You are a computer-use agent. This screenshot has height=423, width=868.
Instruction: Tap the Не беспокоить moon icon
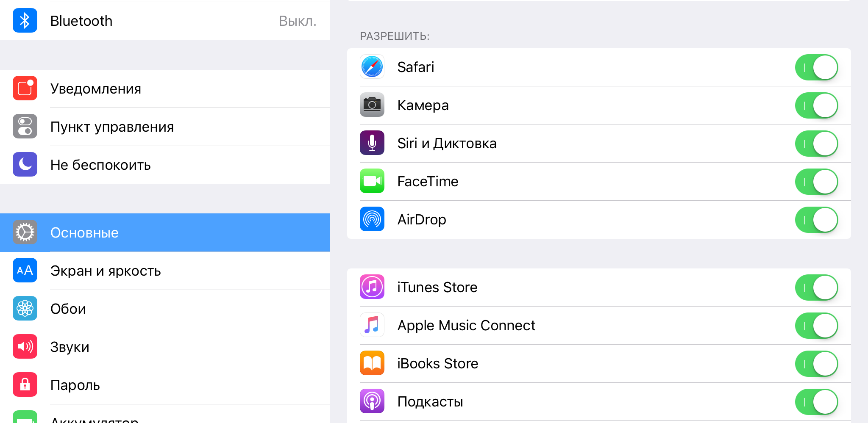(x=25, y=165)
